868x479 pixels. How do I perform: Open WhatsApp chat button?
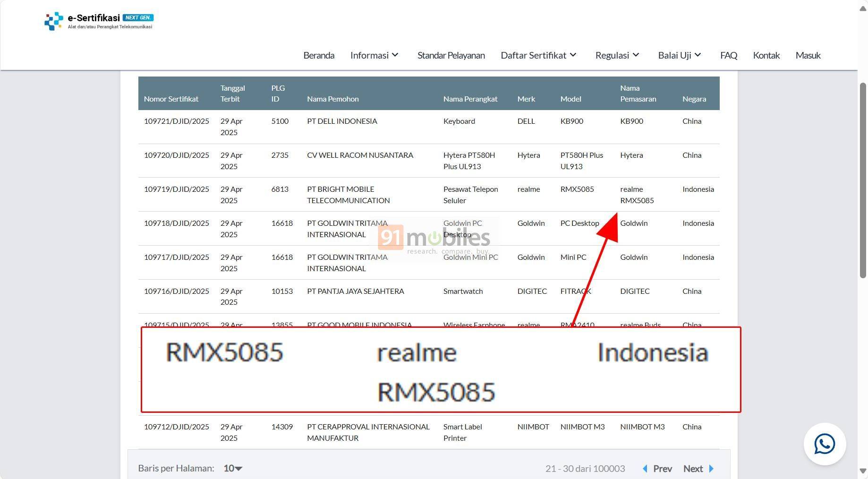coord(825,444)
